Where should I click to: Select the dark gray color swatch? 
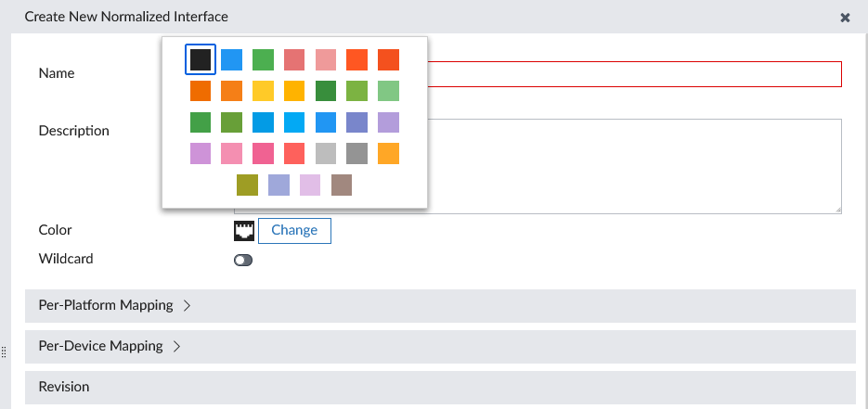click(x=357, y=153)
